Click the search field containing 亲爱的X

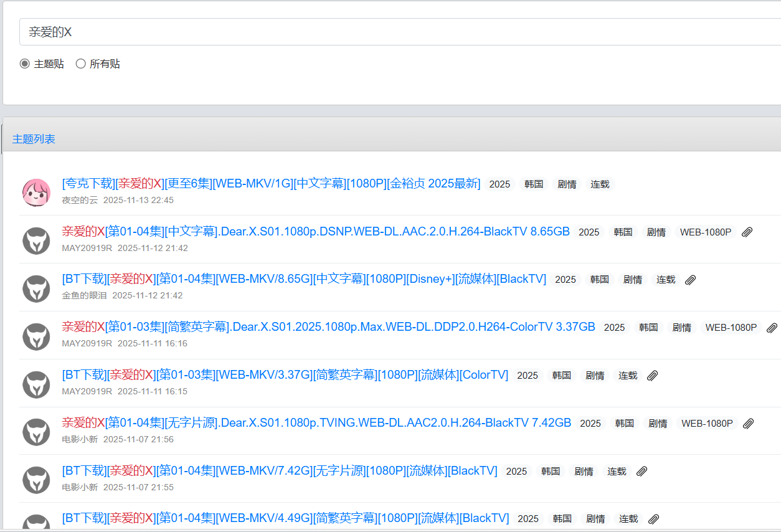pos(399,32)
